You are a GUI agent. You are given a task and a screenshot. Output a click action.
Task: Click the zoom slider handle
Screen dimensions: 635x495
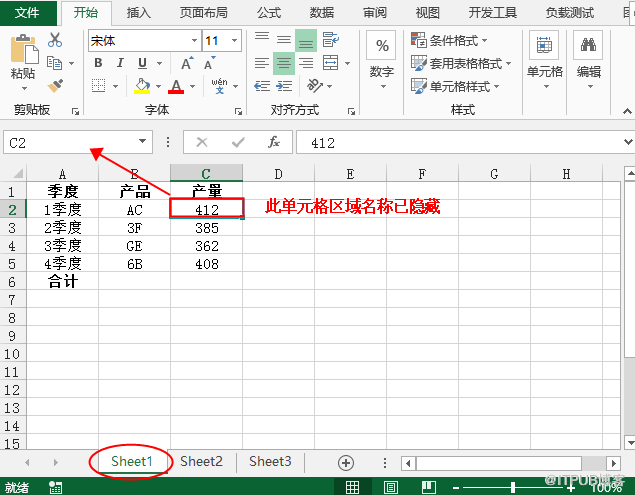coord(513,487)
